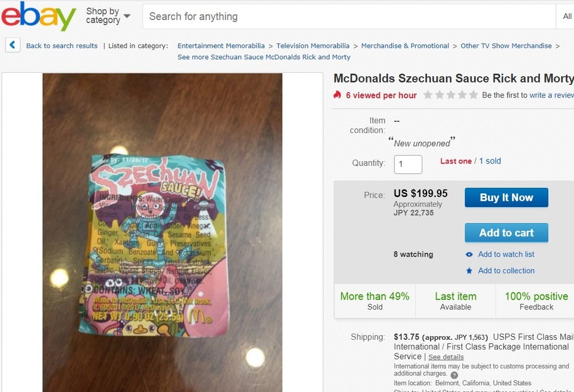Click the eBay logo

37,16
